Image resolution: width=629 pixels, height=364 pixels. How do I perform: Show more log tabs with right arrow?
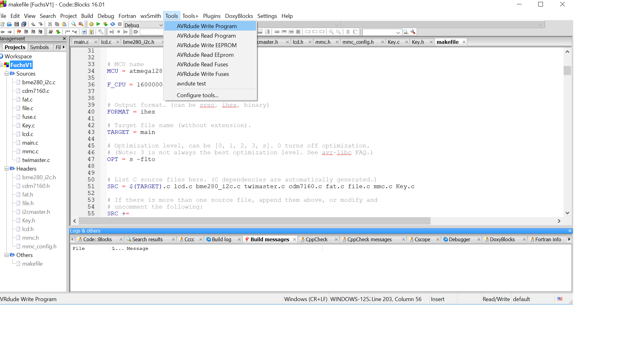pyautogui.click(x=569, y=239)
